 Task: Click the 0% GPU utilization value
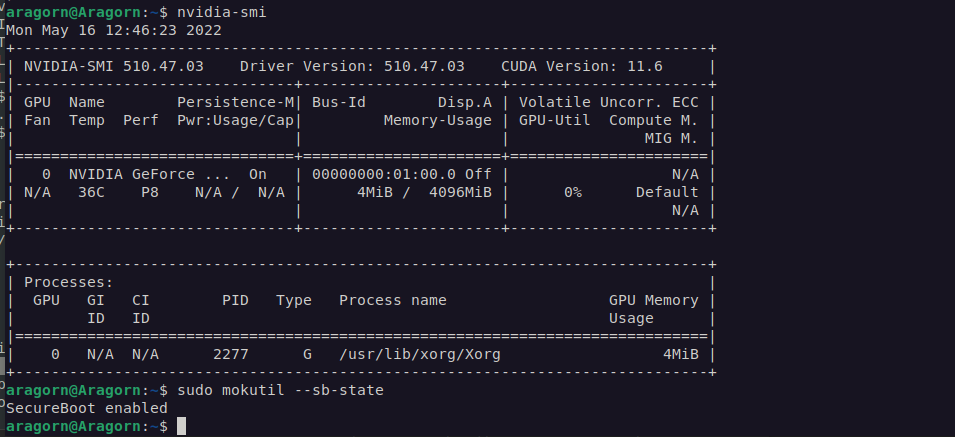(x=572, y=192)
